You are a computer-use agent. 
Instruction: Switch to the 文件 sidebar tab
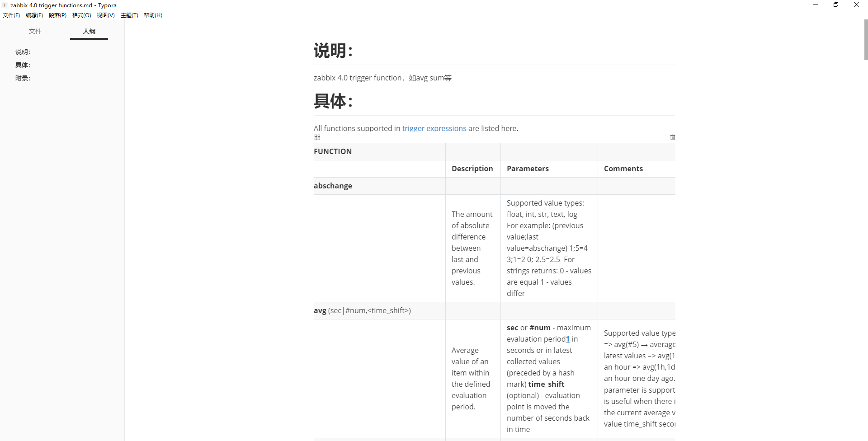[35, 31]
